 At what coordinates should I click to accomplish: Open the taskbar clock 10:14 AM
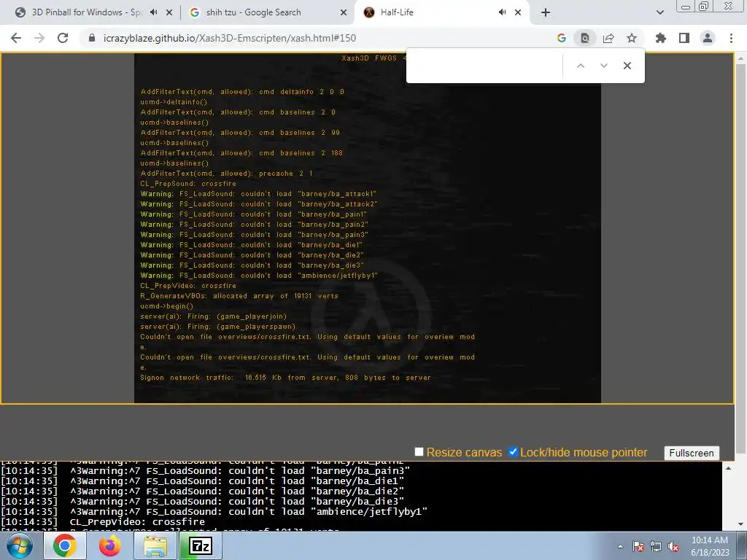tap(710, 546)
